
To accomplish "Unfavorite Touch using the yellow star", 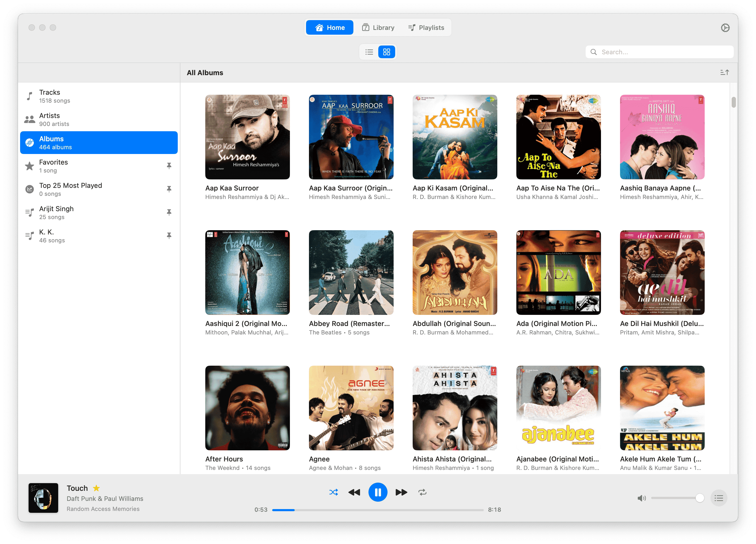I will pyautogui.click(x=96, y=488).
